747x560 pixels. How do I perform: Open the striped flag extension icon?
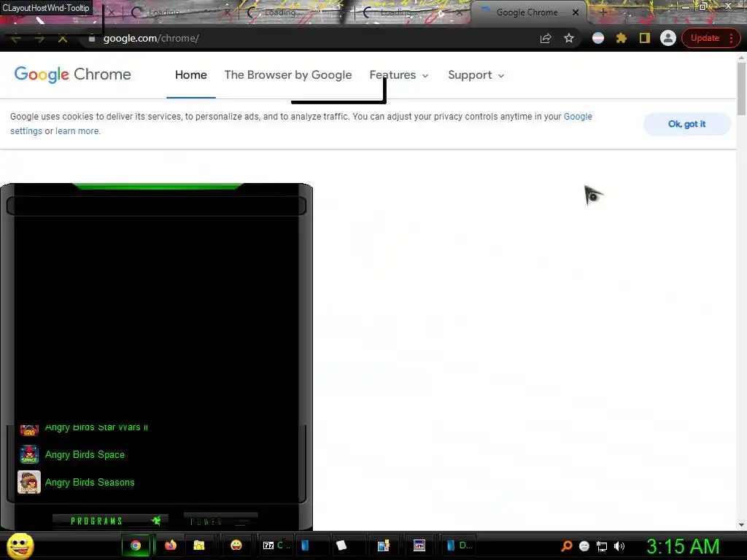click(x=598, y=38)
